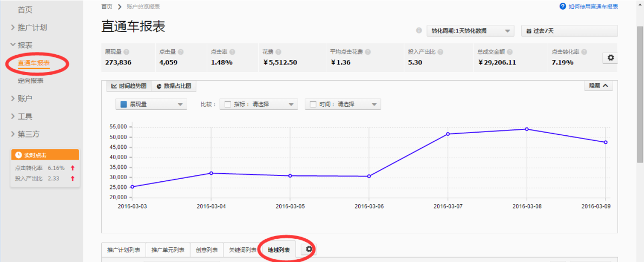This screenshot has width=644, height=262.
Task: Click the blue color swatch in 展现量 dropdown
Action: tap(123, 104)
